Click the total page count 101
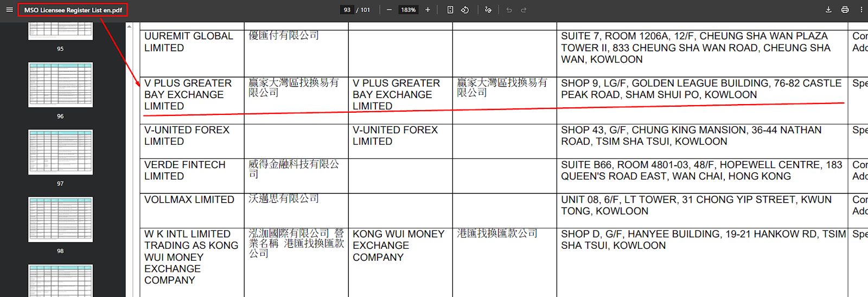 (365, 10)
